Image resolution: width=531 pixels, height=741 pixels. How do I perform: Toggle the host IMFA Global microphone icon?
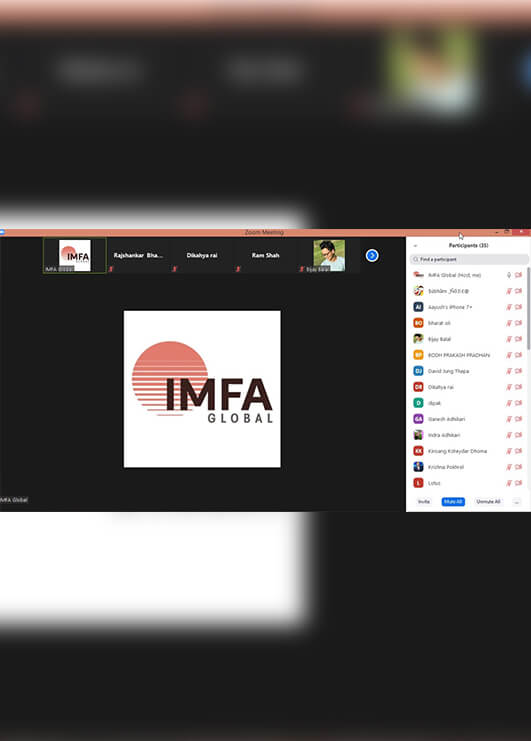click(509, 275)
